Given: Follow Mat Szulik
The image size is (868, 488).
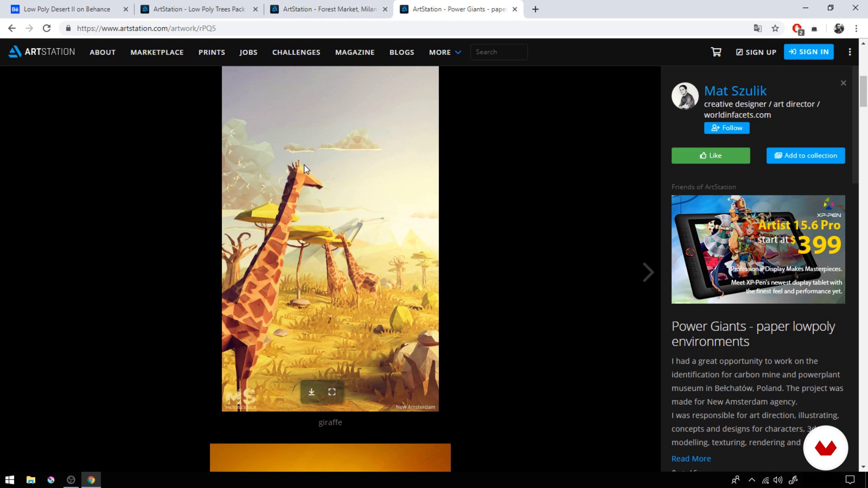Looking at the screenshot, I should click(x=726, y=128).
